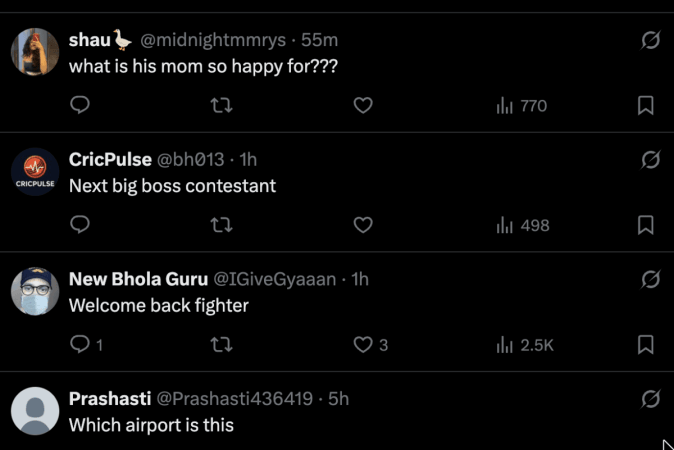The width and height of the screenshot is (674, 450).
Task: Reply to New Bhola Guru's tweet
Action: (80, 345)
